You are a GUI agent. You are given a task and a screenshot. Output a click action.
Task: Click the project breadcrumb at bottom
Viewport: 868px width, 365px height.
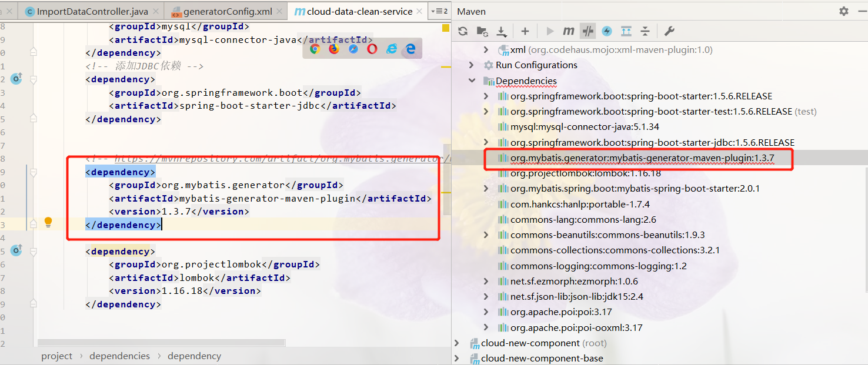click(56, 356)
